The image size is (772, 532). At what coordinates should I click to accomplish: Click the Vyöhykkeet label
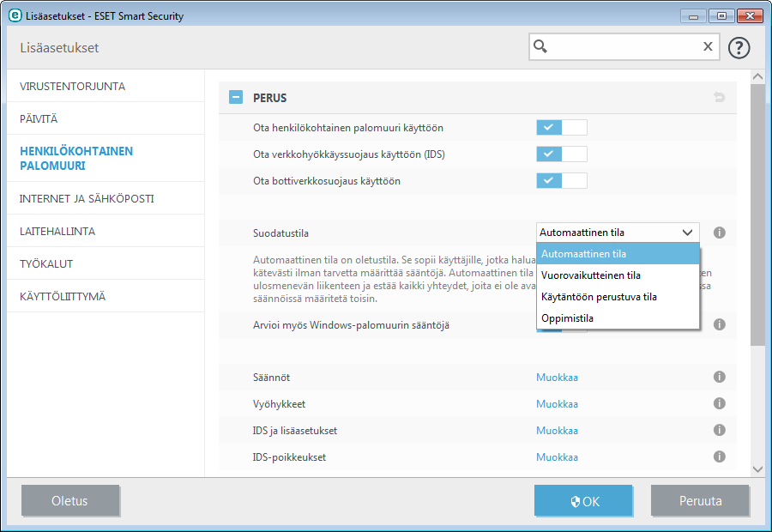pyautogui.click(x=279, y=404)
